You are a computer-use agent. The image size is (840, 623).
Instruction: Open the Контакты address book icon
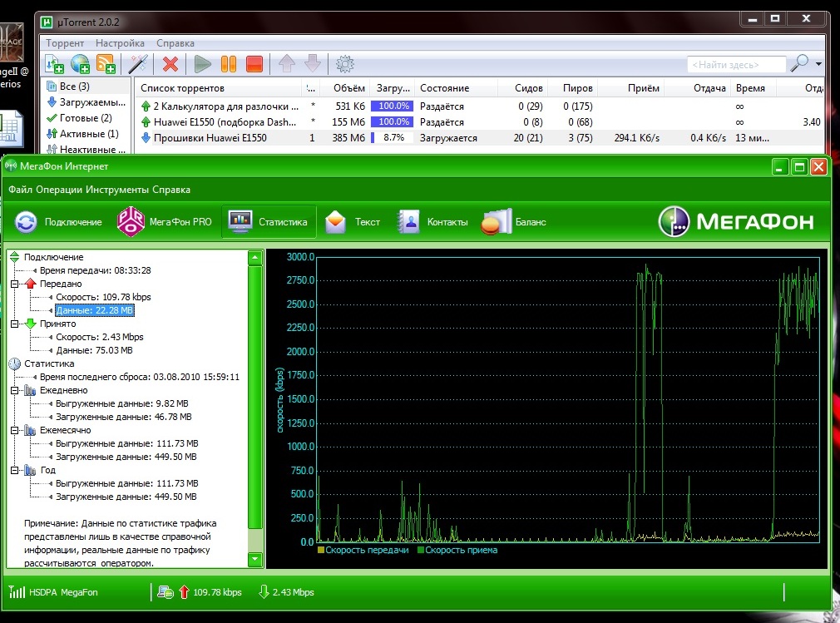click(x=408, y=222)
